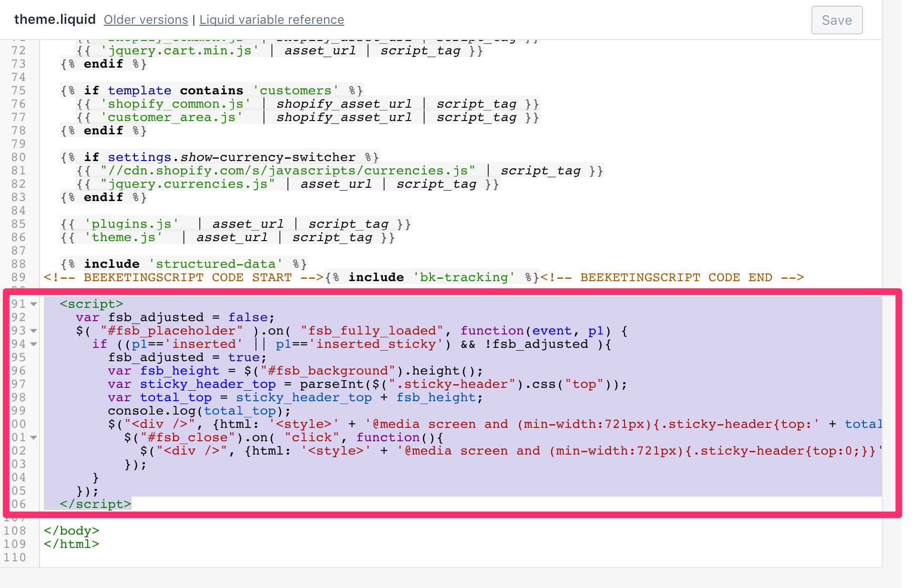This screenshot has width=922, height=588.
Task: Click settings.show-currency-switcher on line 80
Action: coord(232,157)
